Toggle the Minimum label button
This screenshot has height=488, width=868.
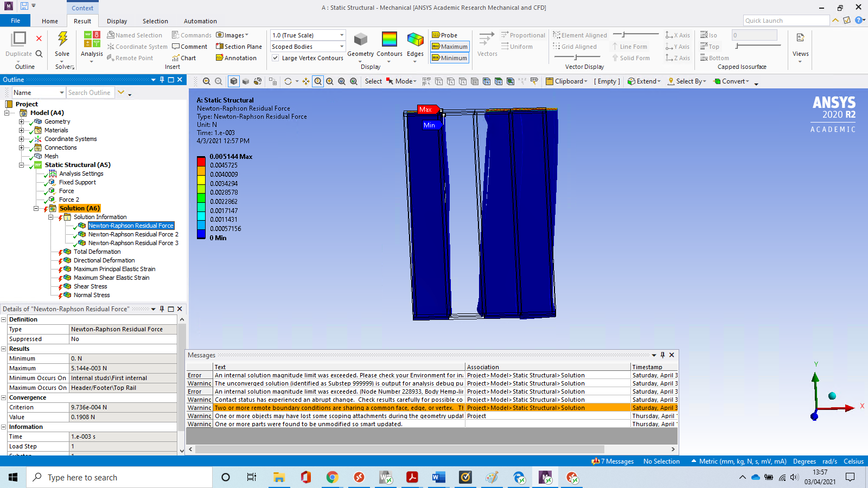click(x=449, y=58)
